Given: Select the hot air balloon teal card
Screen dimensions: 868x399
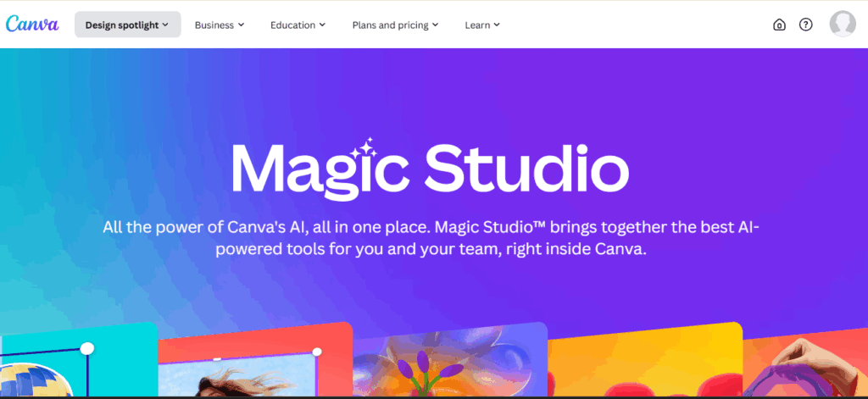Looking at the screenshot, I should (x=79, y=360).
